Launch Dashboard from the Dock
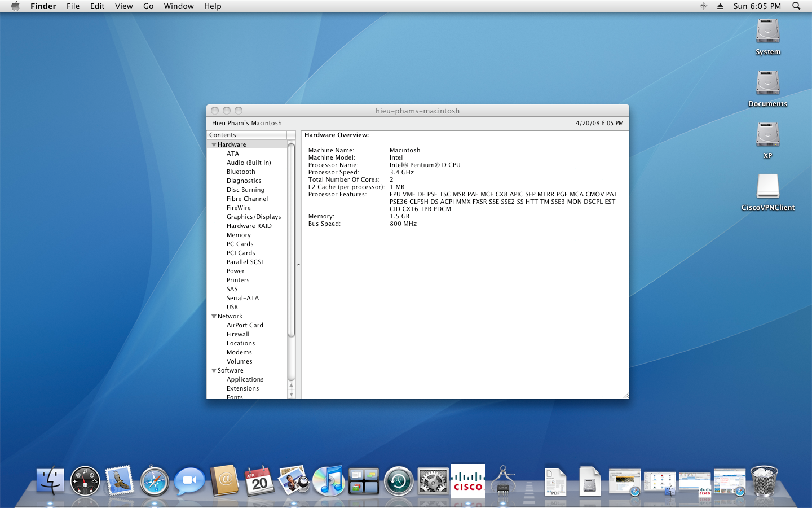Image resolution: width=812 pixels, height=508 pixels. point(85,481)
